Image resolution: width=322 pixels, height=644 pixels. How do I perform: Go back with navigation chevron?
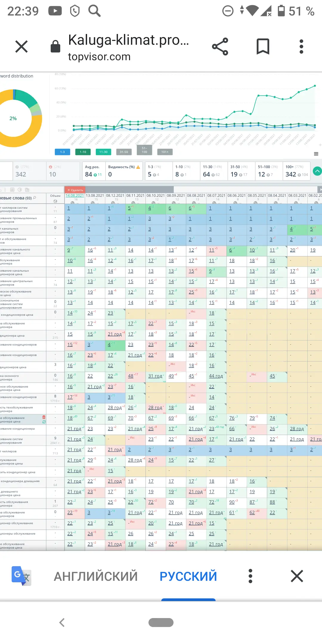click(62, 623)
